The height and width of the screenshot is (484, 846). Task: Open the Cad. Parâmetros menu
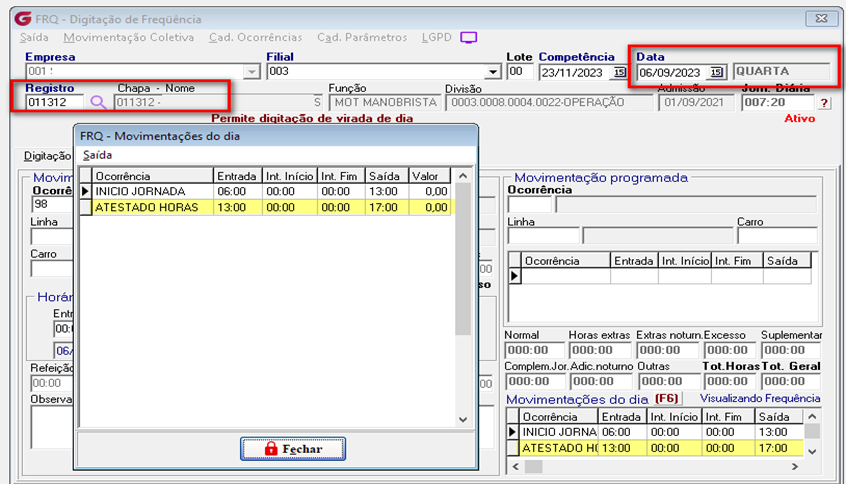[362, 37]
